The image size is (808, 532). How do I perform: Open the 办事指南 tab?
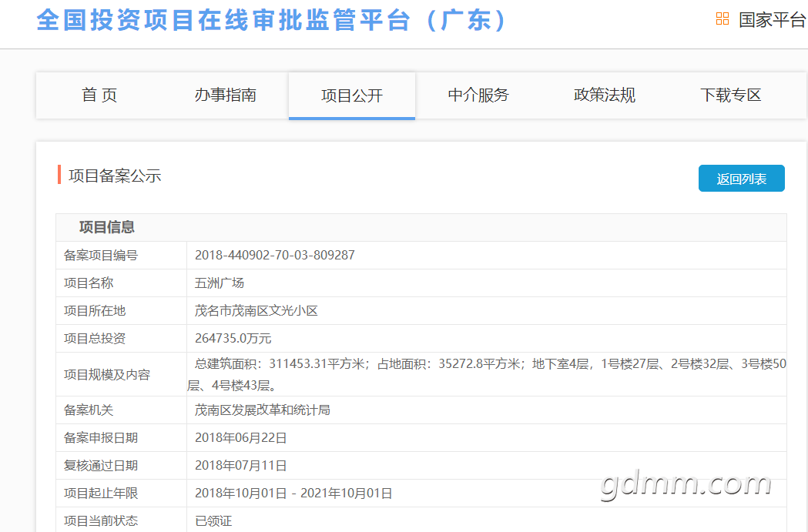pos(225,95)
